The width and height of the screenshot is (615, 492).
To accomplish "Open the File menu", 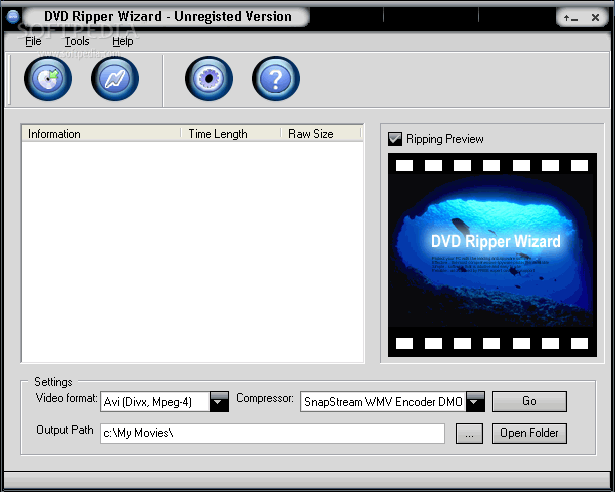I will click(33, 41).
